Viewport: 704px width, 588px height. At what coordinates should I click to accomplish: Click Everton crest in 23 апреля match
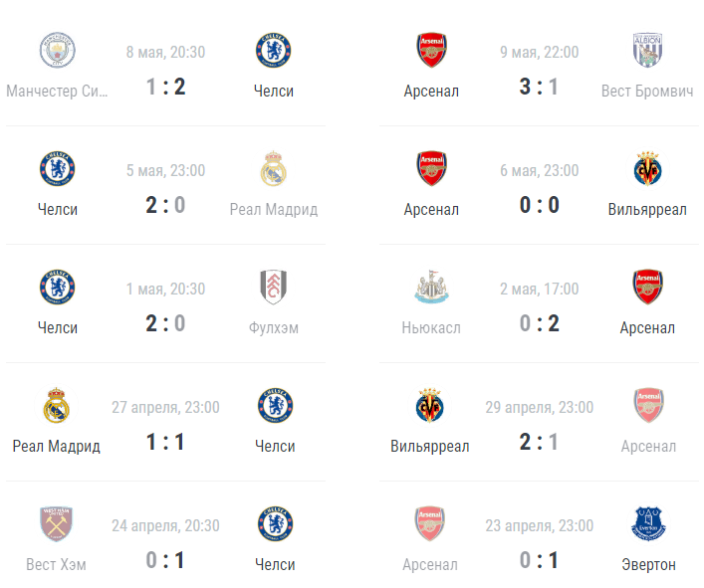point(648,524)
